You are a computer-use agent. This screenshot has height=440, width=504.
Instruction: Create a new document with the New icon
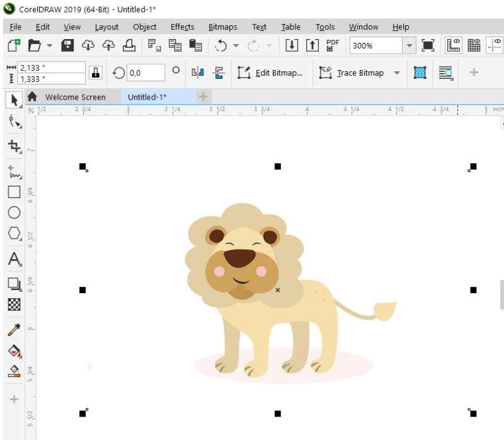pos(14,45)
